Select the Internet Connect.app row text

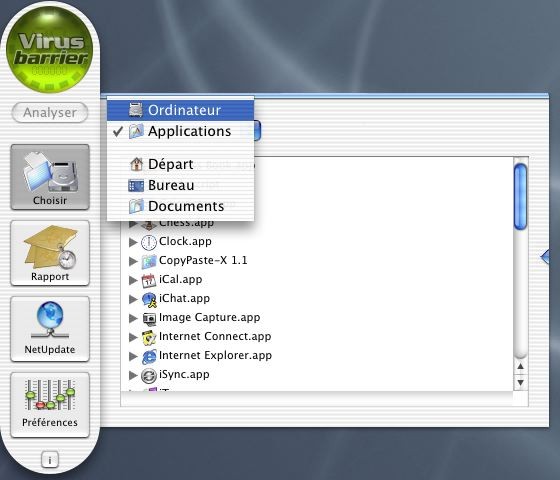click(x=215, y=336)
